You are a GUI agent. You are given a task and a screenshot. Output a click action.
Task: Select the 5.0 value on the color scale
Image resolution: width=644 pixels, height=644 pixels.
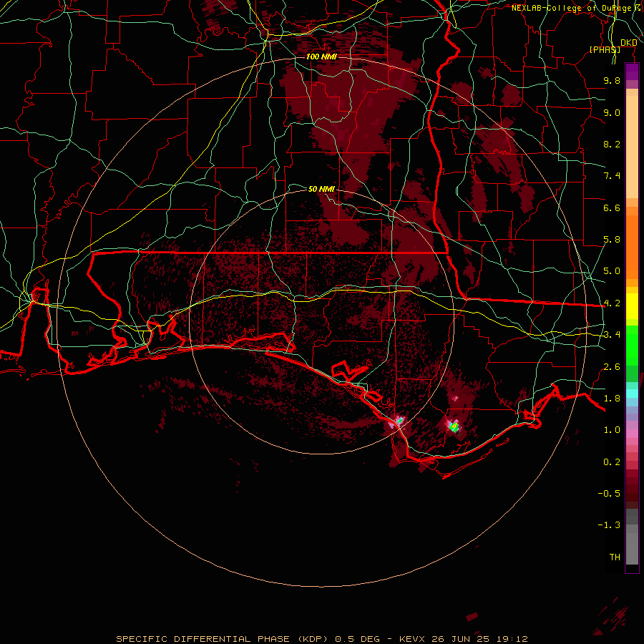pos(612,271)
